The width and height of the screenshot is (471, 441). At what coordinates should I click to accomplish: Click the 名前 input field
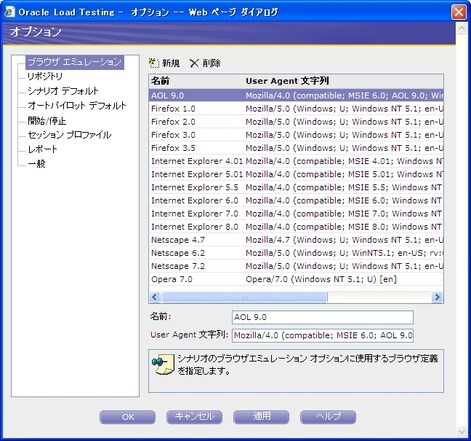point(323,317)
